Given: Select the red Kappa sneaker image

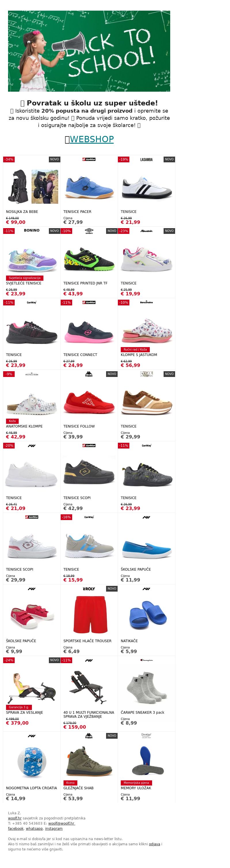Looking at the screenshot, I should click(89, 401).
